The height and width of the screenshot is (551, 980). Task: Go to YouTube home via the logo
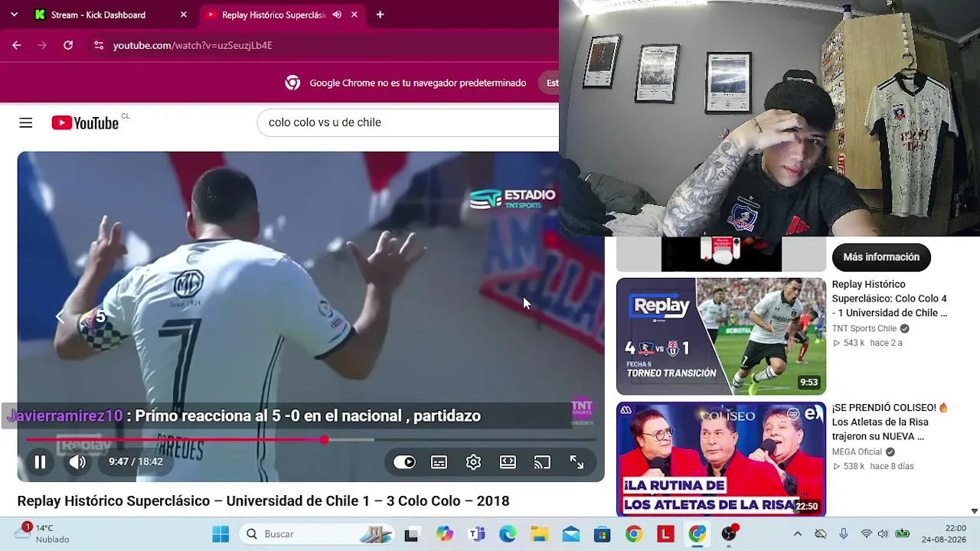[x=86, y=122]
